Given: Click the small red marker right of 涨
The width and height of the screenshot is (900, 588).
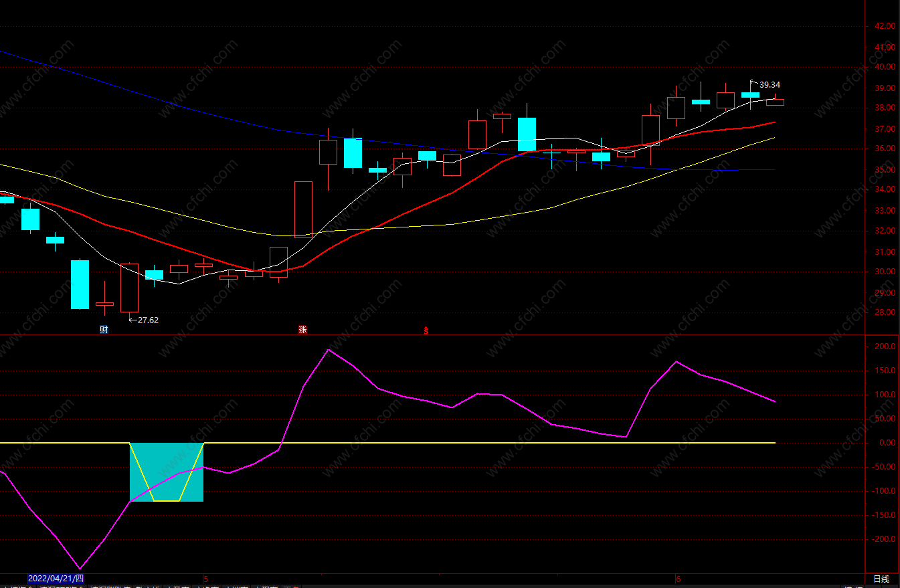Looking at the screenshot, I should (x=426, y=330).
